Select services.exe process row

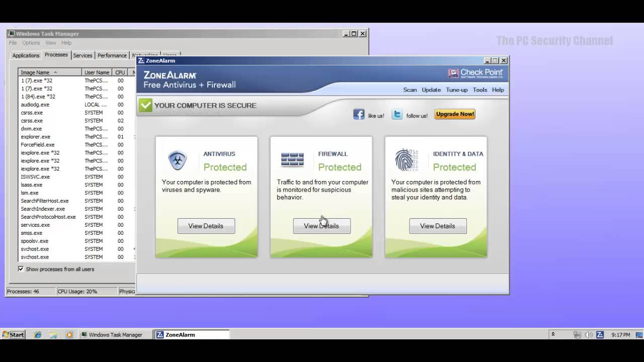pos(76,225)
